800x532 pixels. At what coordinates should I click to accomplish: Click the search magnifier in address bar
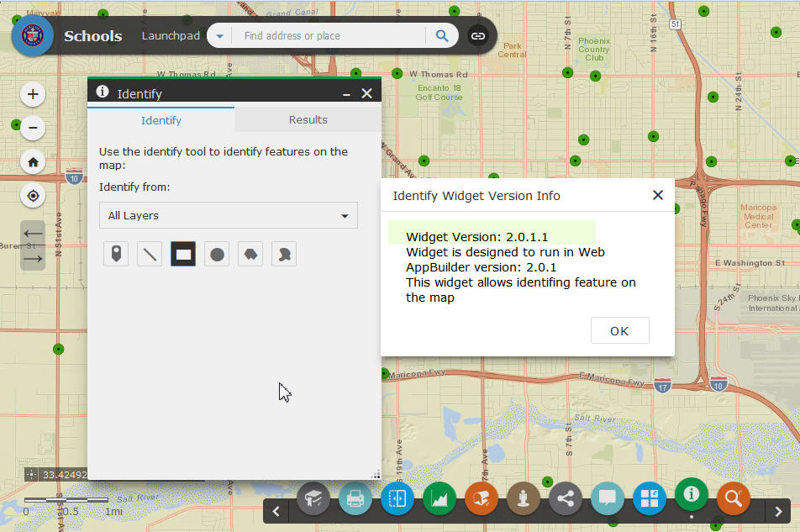pos(442,35)
